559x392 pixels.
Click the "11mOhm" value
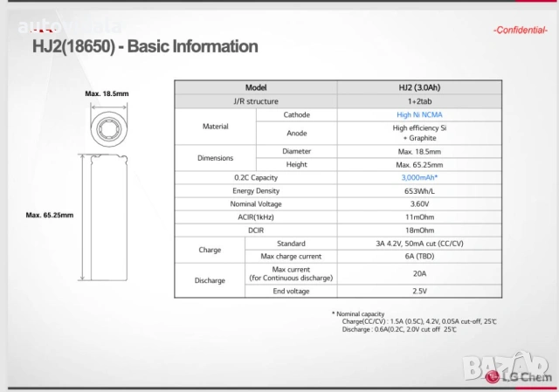tap(419, 217)
